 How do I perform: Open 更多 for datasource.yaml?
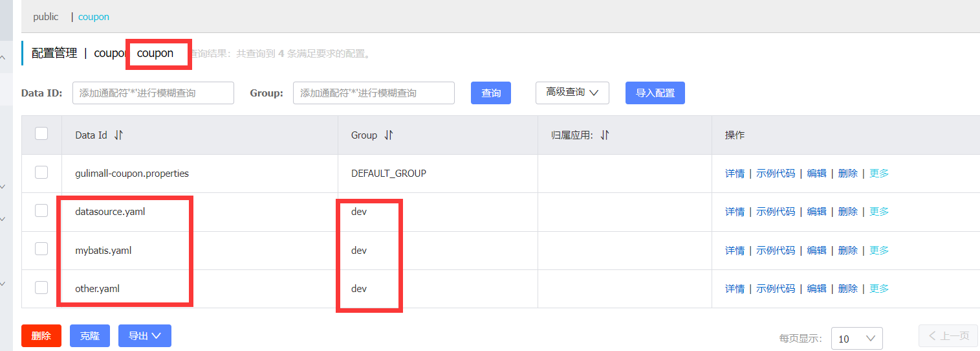879,212
